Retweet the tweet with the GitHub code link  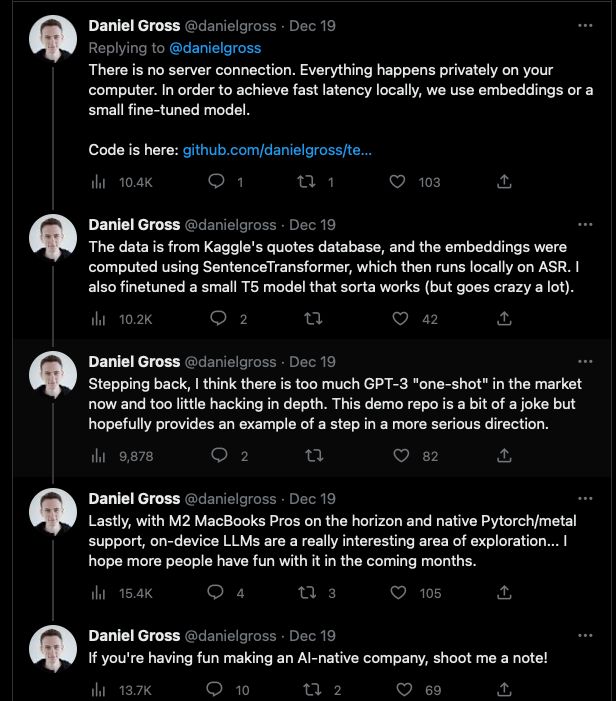[306, 182]
